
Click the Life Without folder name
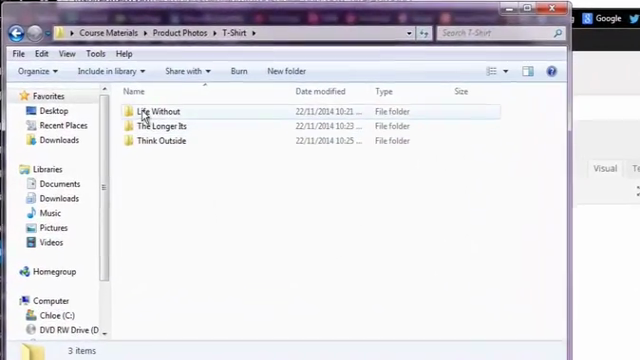click(x=158, y=111)
